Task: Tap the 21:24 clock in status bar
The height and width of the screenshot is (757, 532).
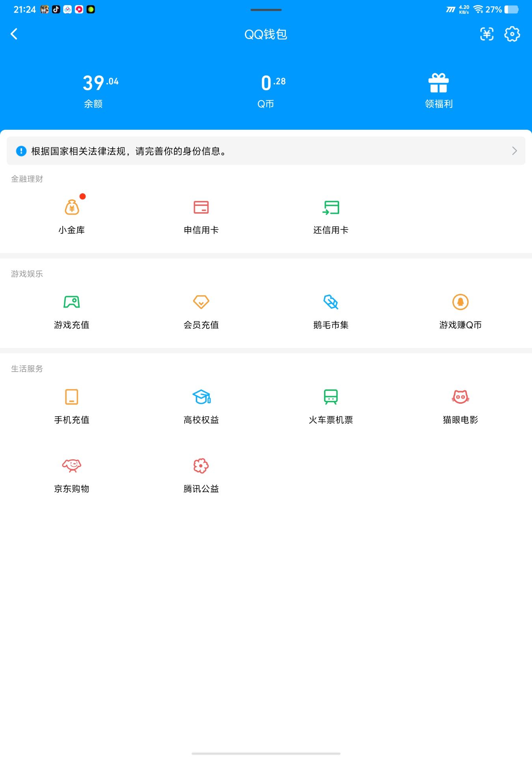Action: 24,9
